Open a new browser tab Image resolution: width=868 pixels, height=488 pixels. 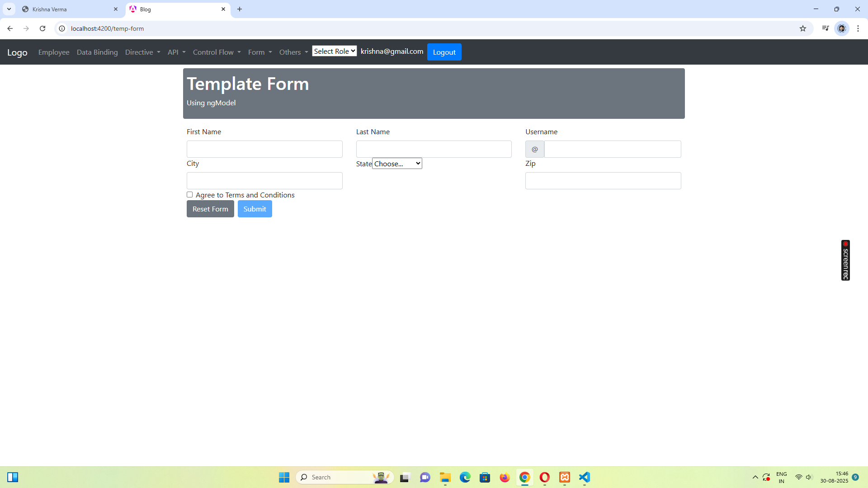pyautogui.click(x=240, y=9)
